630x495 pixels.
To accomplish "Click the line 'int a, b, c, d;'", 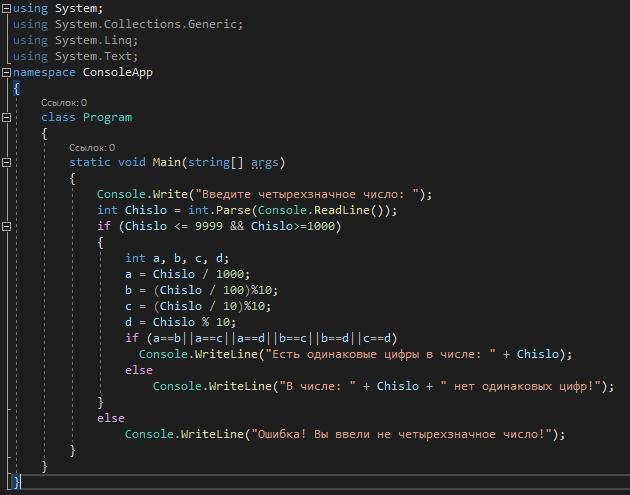I will (x=177, y=258).
